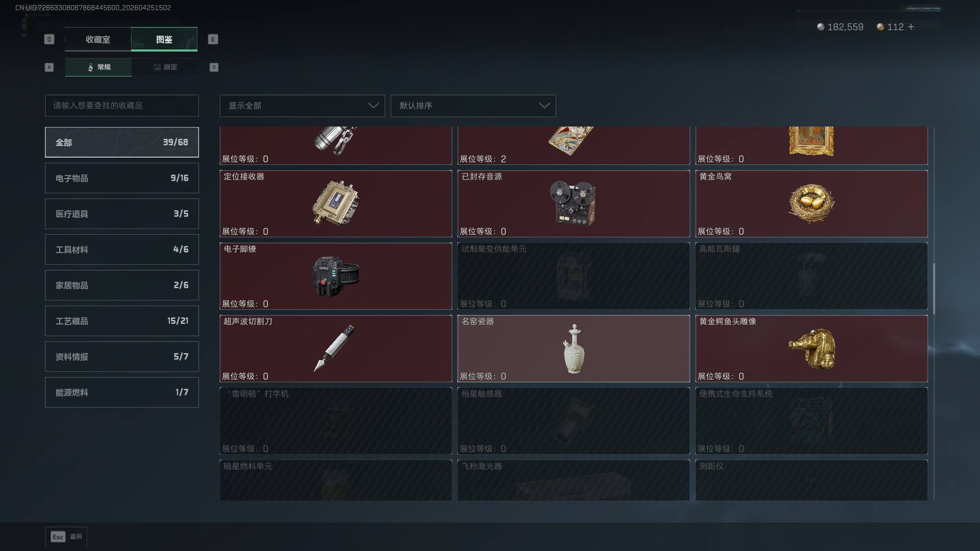Click the plus icon beside 112 currency
Viewport: 980px width, 551px height.
(911, 27)
